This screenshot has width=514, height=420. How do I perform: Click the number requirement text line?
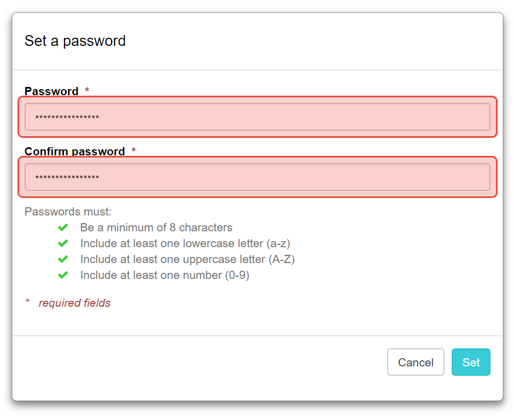(x=165, y=275)
